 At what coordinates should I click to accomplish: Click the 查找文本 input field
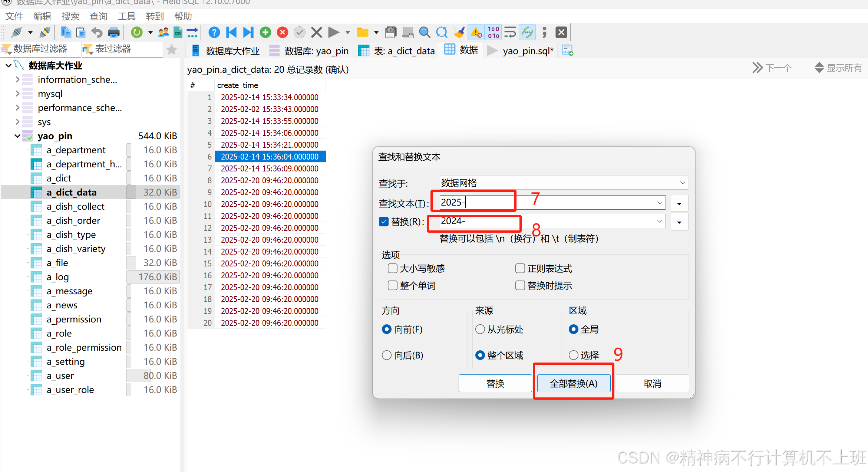coord(548,203)
